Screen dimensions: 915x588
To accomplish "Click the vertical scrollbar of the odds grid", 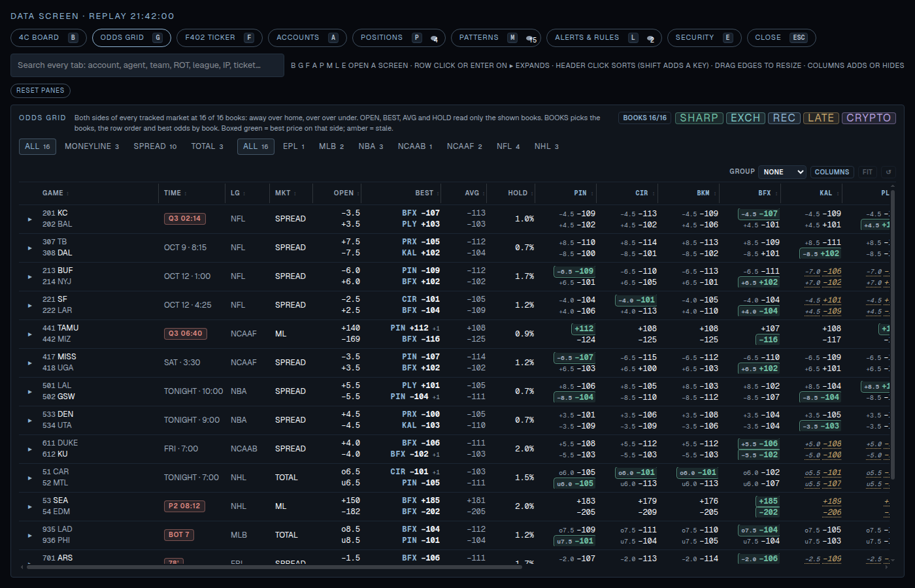I will pos(893,333).
